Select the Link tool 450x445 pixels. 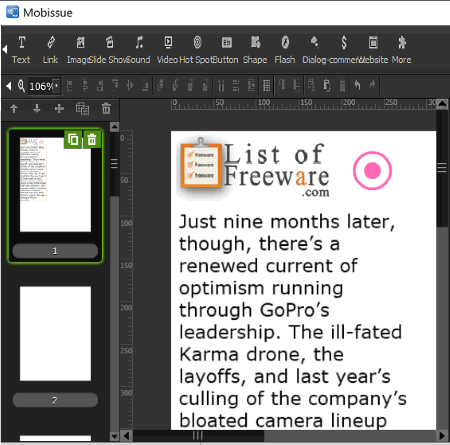pos(50,50)
